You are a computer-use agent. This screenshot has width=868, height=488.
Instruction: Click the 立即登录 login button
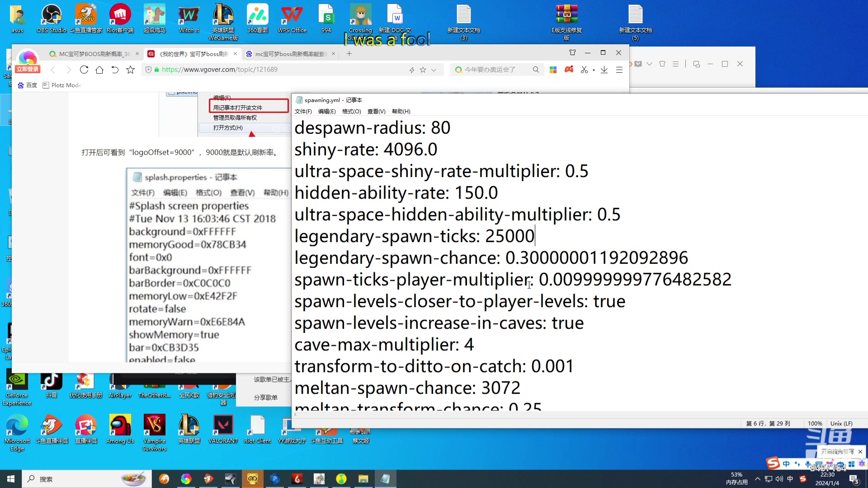pyautogui.click(x=28, y=69)
